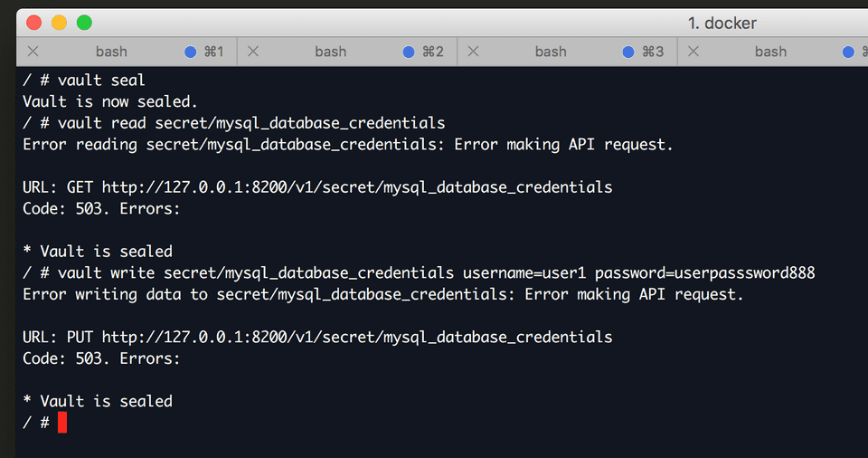Click the blue dot on the fourth tab
868x458 pixels.
pyautogui.click(x=848, y=52)
